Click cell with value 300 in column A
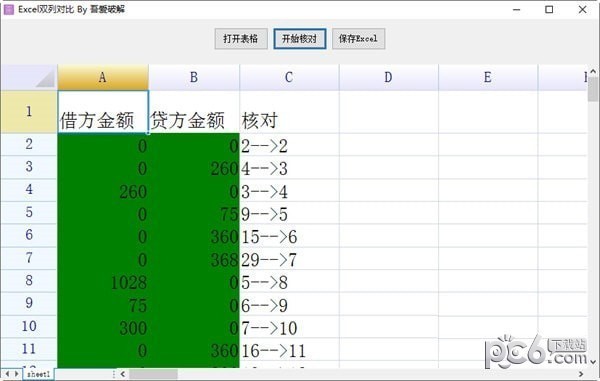Screen dimensions: 600x381 (103, 327)
